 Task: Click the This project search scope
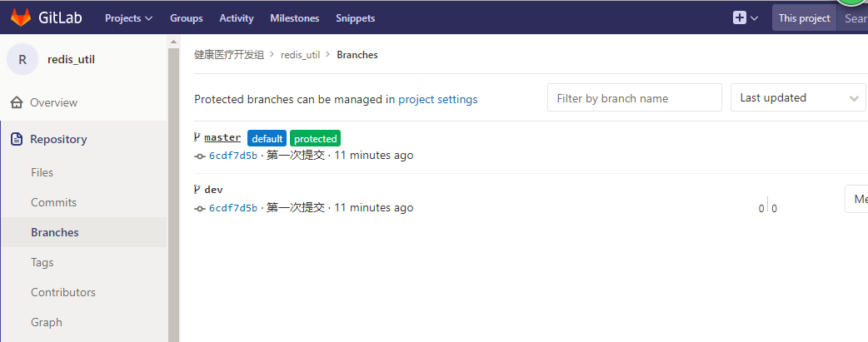(x=805, y=18)
